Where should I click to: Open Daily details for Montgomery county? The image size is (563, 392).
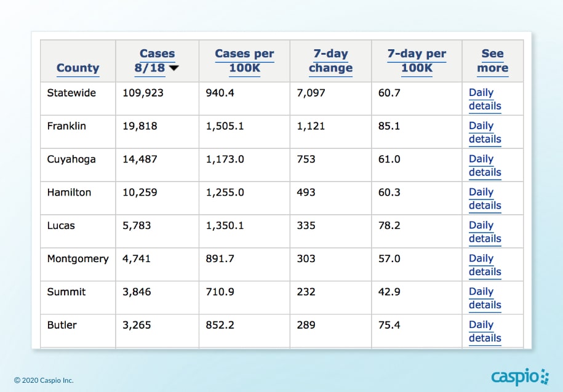(x=484, y=265)
